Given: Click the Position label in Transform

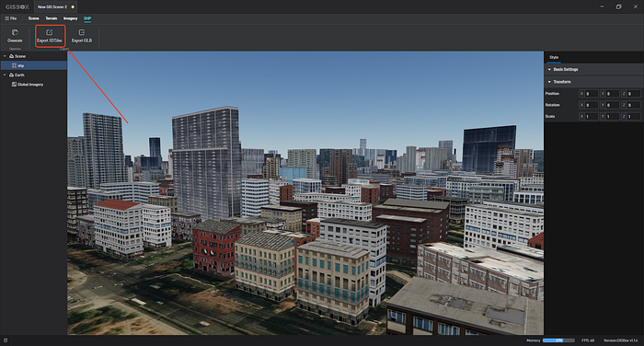Looking at the screenshot, I should coord(552,94).
